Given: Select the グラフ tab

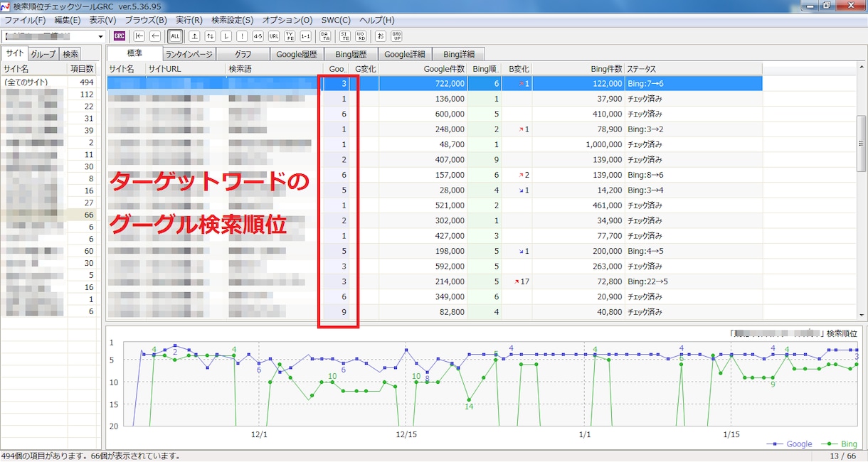Looking at the screenshot, I should click(243, 54).
